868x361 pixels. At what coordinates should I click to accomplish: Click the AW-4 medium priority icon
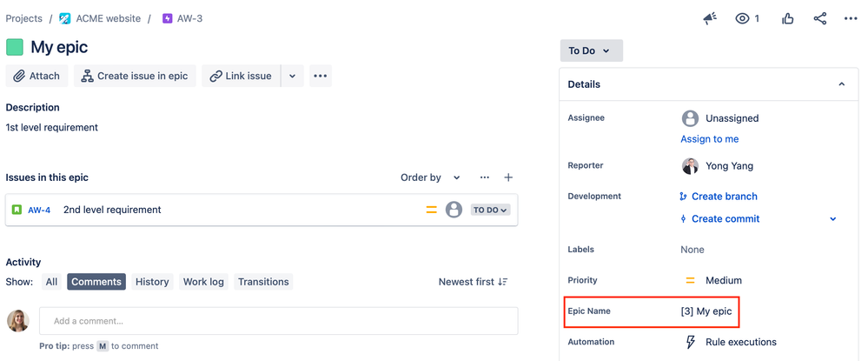(431, 211)
